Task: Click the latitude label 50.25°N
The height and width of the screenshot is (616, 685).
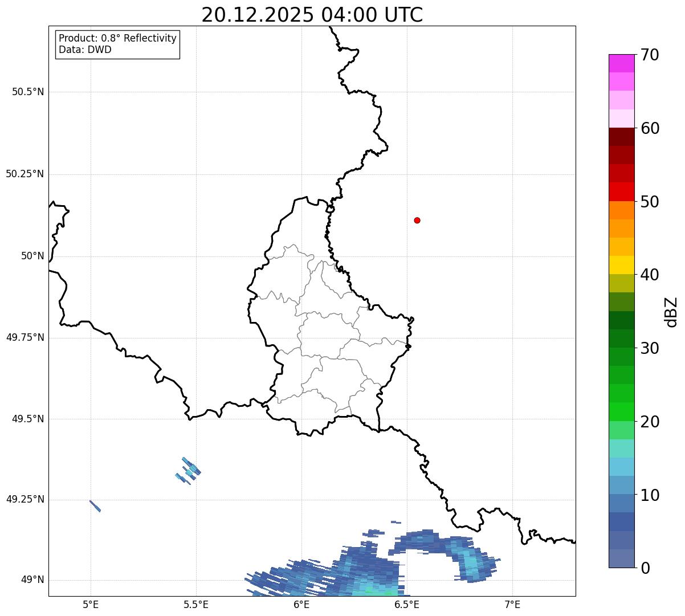Action: pyautogui.click(x=25, y=174)
